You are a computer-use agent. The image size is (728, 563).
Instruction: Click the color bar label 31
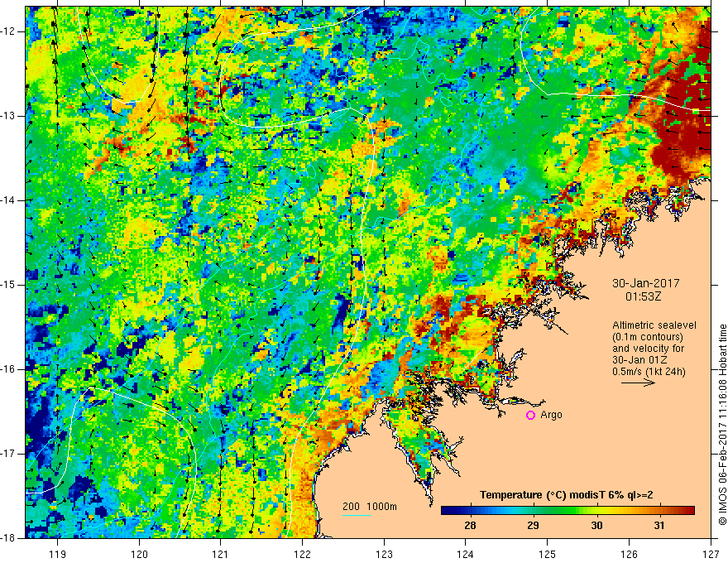(x=659, y=526)
